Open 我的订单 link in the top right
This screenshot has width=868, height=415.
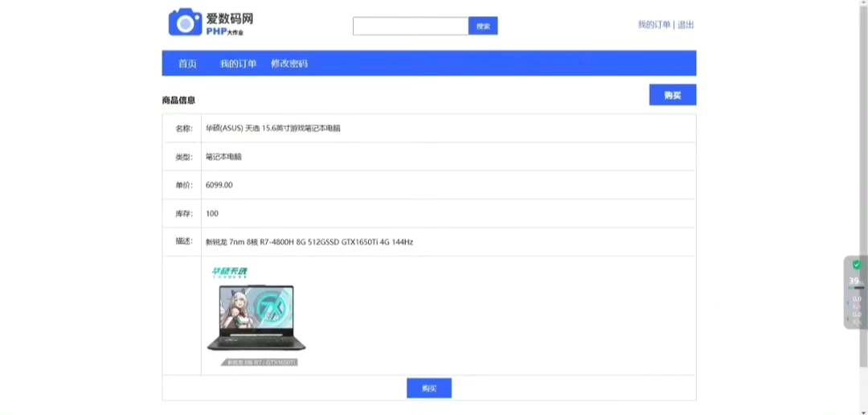653,24
